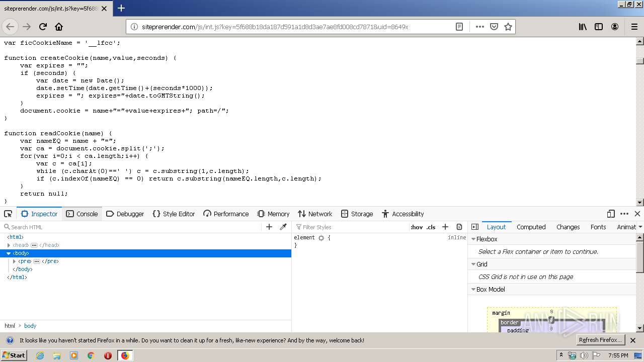This screenshot has width=644, height=362.
Task: Grab a color with the eyedropper
Action: point(283,227)
